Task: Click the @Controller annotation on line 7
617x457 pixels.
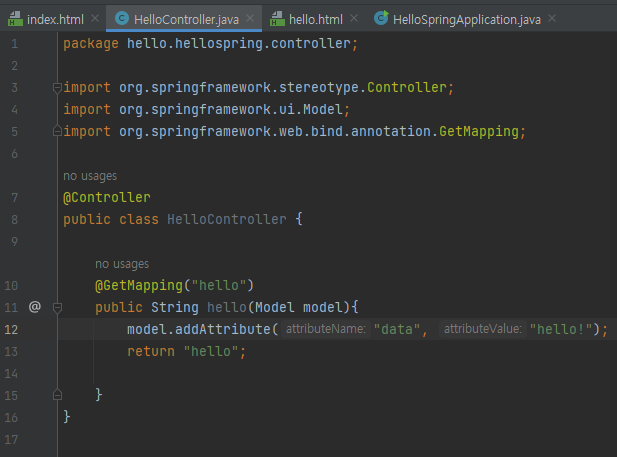Action: [107, 197]
